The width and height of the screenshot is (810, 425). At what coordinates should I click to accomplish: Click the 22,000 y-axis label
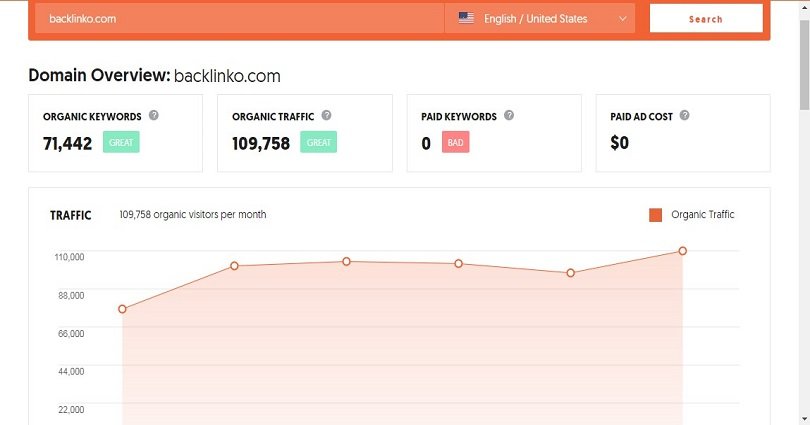pos(71,410)
